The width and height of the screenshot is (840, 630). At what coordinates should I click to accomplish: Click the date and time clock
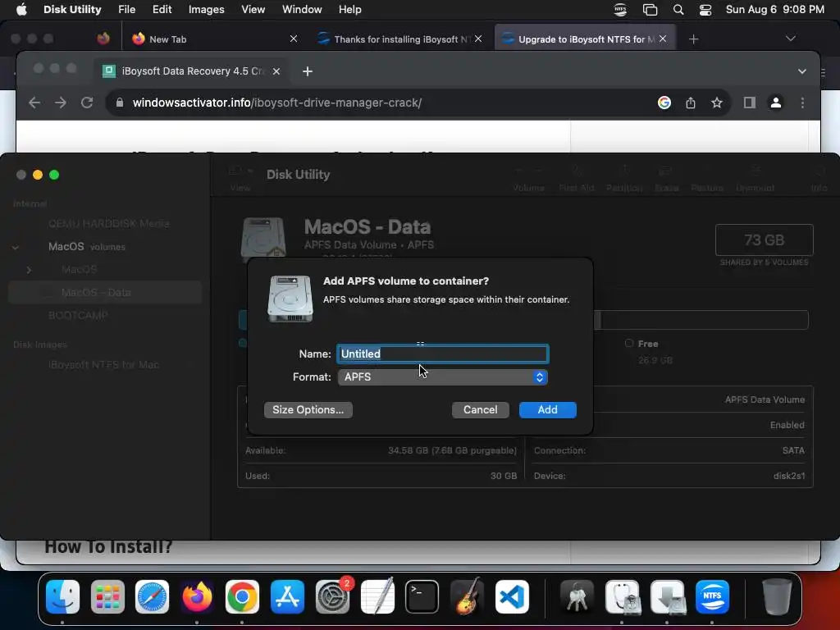[x=774, y=10]
